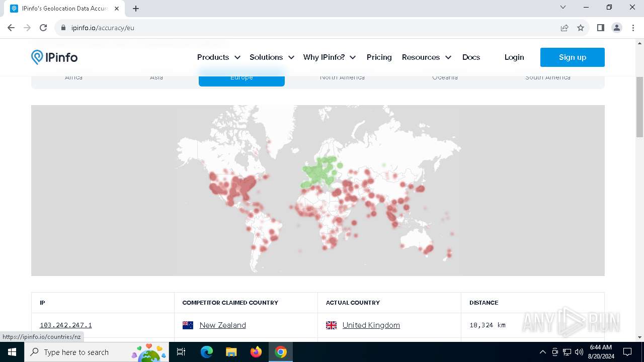Show hidden system tray icons
The width and height of the screenshot is (644, 362).
click(542, 352)
